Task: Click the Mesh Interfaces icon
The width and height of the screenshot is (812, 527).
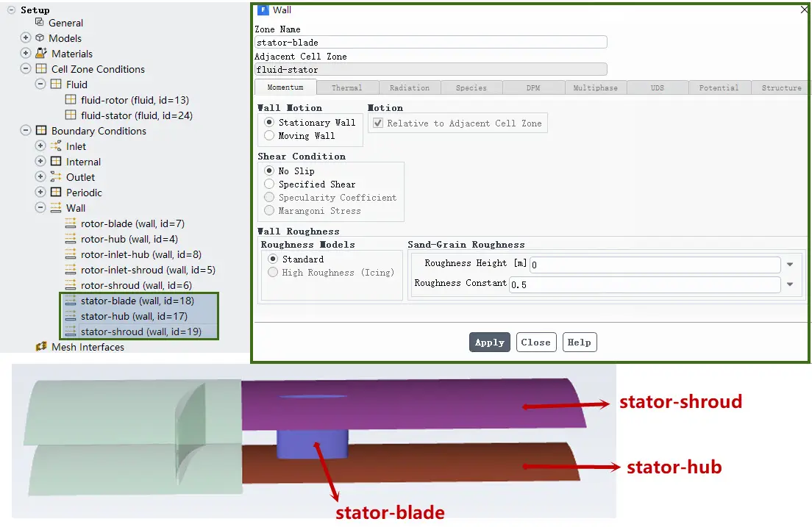Action: pos(41,346)
